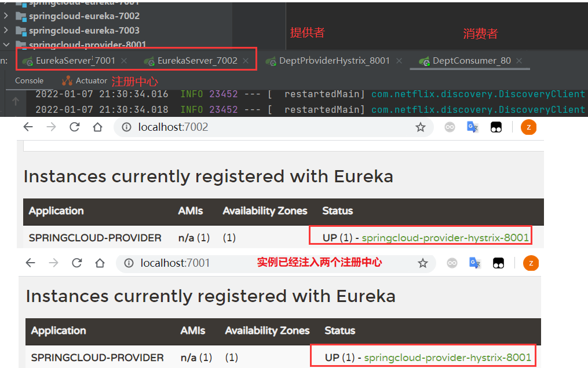
Task: Switch to EurekaServer_7001 run tab
Action: tap(75, 61)
